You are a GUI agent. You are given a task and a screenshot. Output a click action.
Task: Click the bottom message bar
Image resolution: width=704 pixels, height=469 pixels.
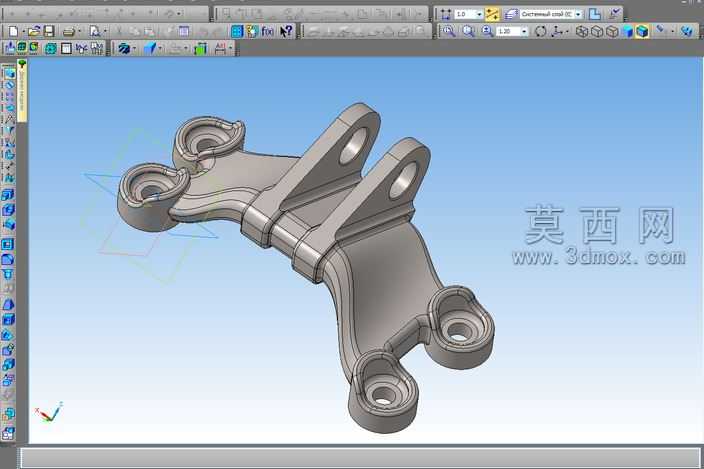(361, 458)
